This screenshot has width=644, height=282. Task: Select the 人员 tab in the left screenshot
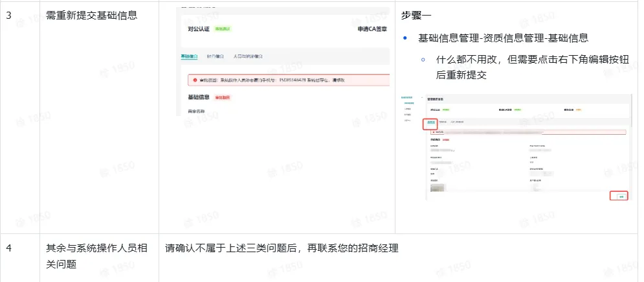point(248,56)
